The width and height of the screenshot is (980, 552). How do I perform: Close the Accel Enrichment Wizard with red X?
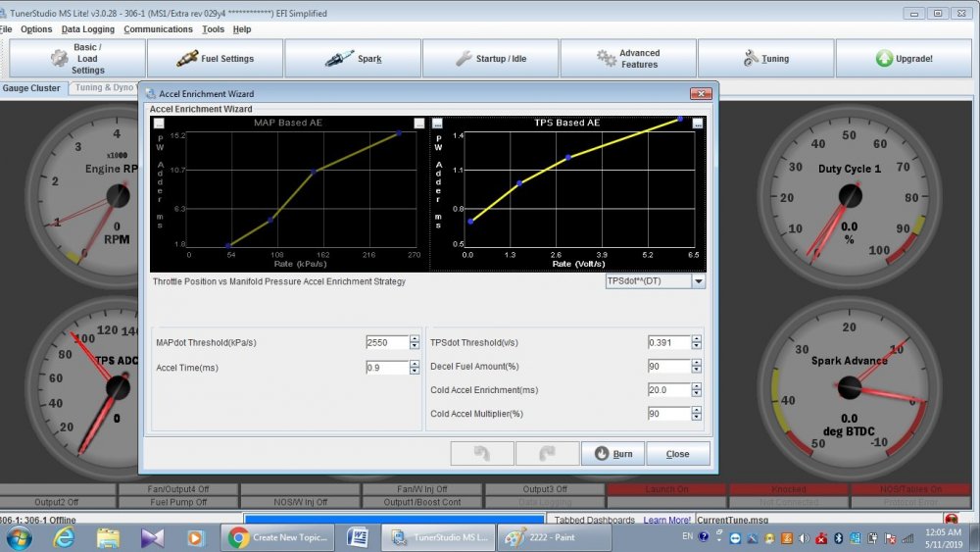coord(702,93)
